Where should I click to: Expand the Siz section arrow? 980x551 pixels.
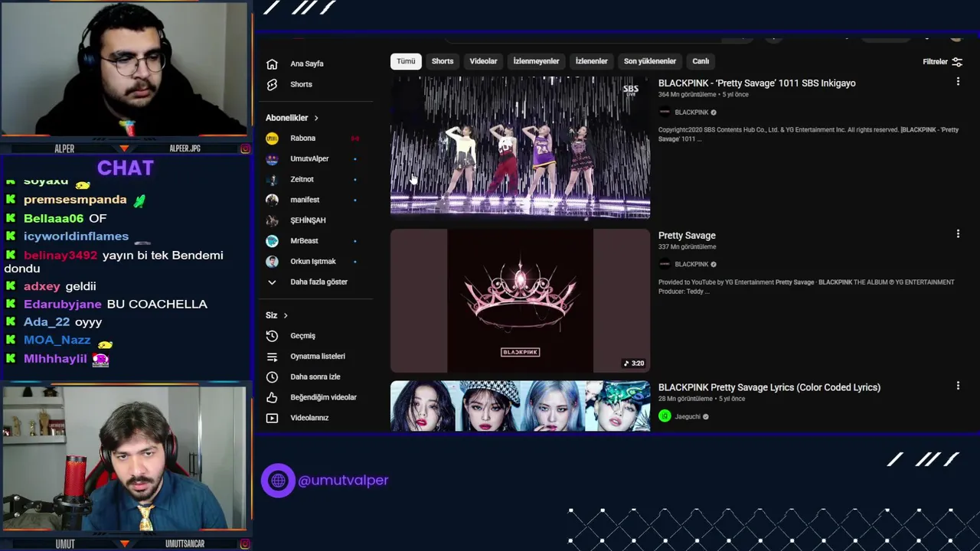click(x=286, y=315)
